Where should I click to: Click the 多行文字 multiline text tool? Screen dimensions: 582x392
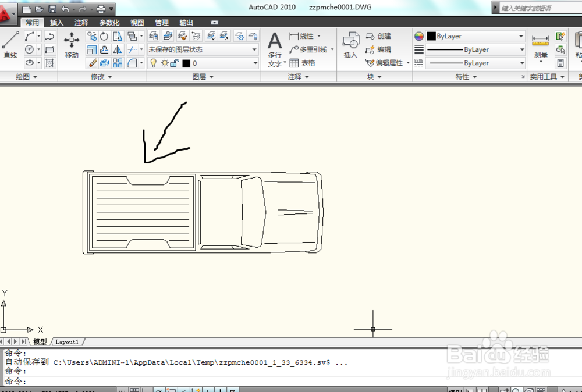[x=275, y=49]
